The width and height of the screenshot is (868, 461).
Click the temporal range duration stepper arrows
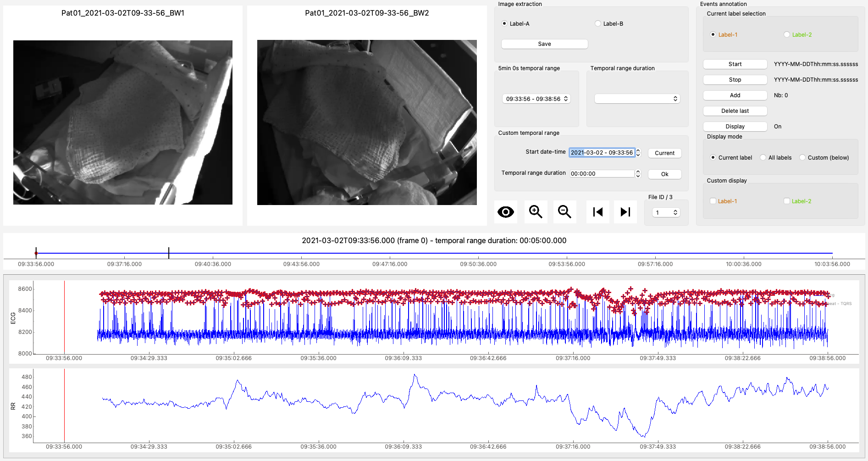[x=638, y=174]
